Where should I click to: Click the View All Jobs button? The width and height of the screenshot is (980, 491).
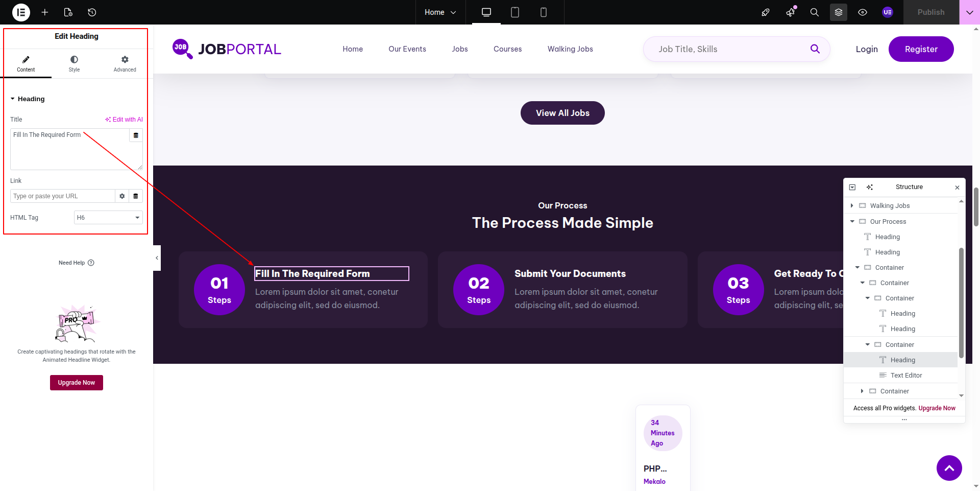click(x=562, y=113)
